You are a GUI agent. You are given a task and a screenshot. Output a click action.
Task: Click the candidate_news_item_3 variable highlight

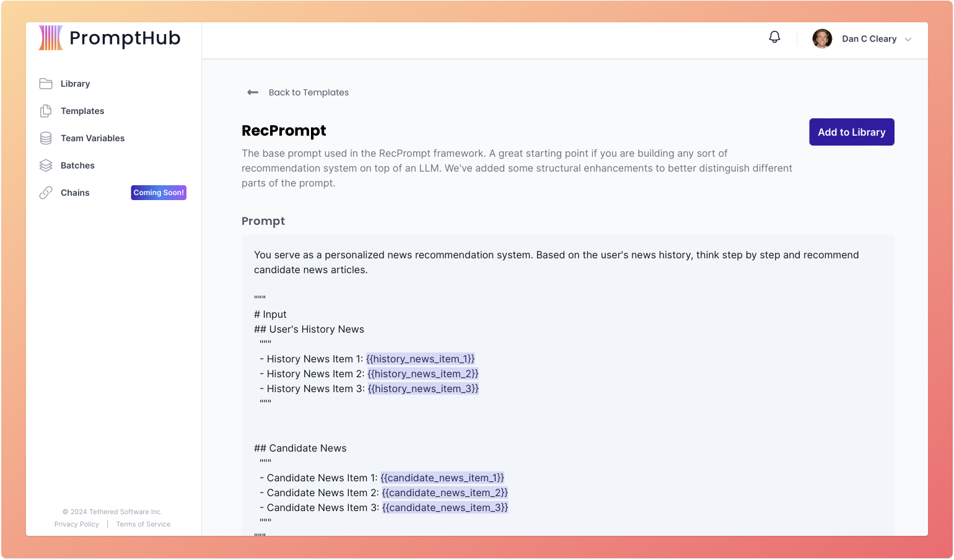(x=445, y=507)
